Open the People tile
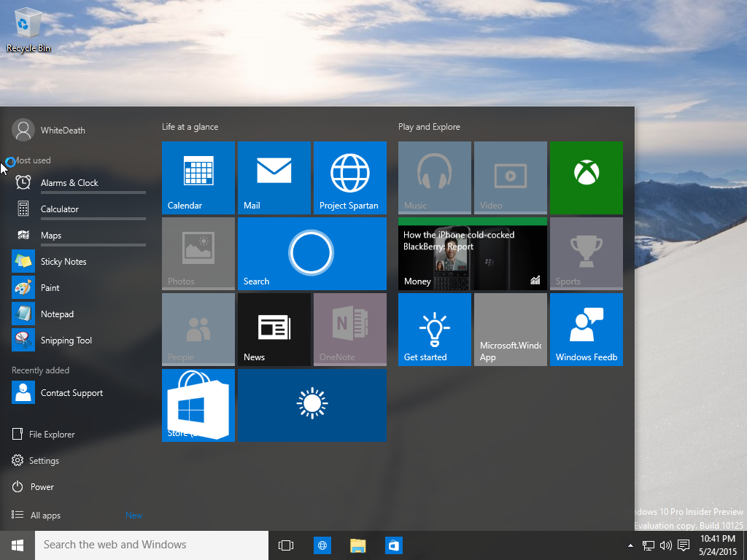This screenshot has width=747, height=560. point(198,329)
